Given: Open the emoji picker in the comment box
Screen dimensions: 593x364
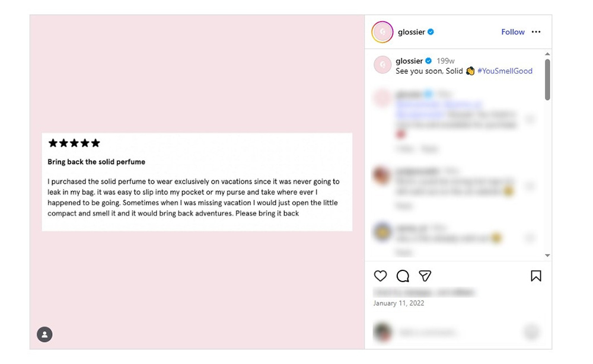Looking at the screenshot, I should 532,332.
